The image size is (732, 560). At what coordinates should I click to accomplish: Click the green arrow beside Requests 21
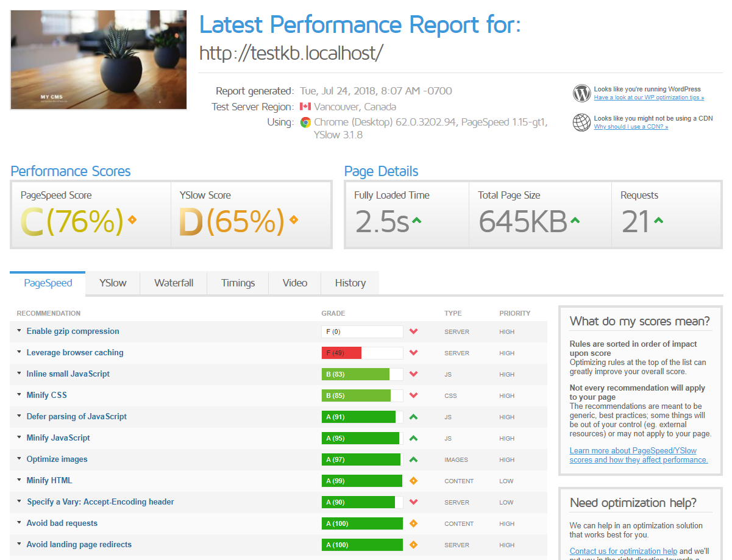[658, 220]
